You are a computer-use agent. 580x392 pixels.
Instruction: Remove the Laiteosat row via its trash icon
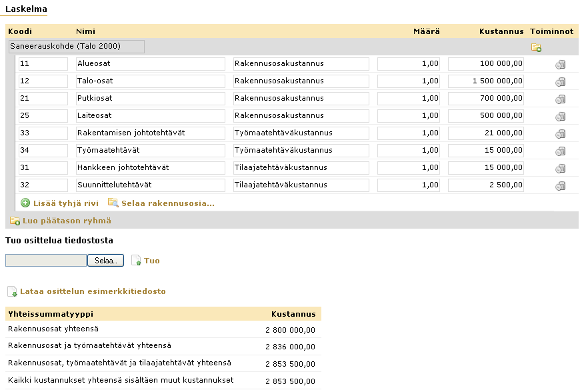[x=561, y=117]
